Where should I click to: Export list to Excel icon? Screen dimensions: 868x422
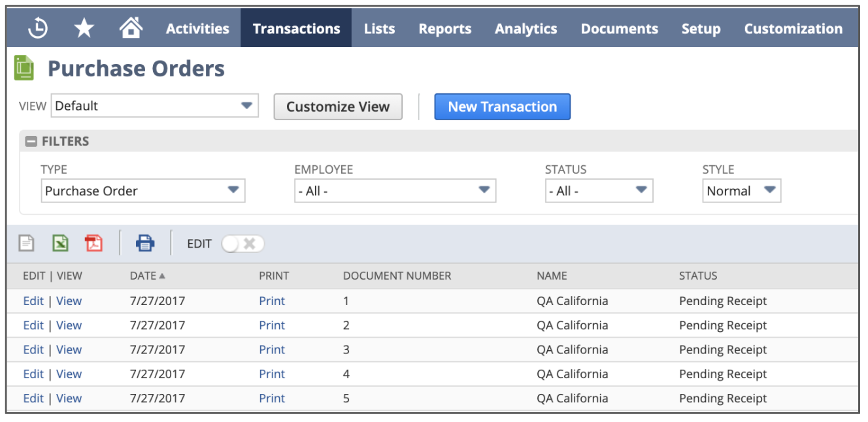pyautogui.click(x=60, y=244)
